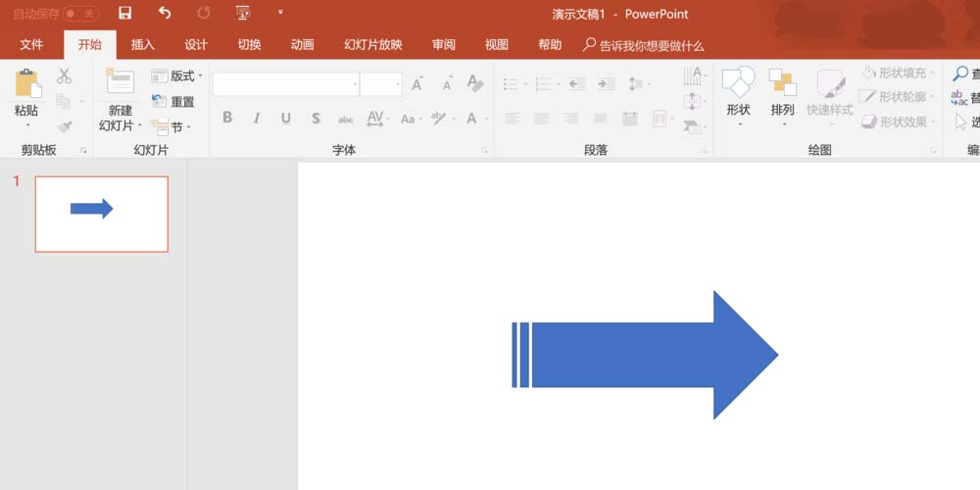This screenshot has height=490, width=980.
Task: Open 形状轮廓 shape outline dropdown
Action: [x=899, y=97]
